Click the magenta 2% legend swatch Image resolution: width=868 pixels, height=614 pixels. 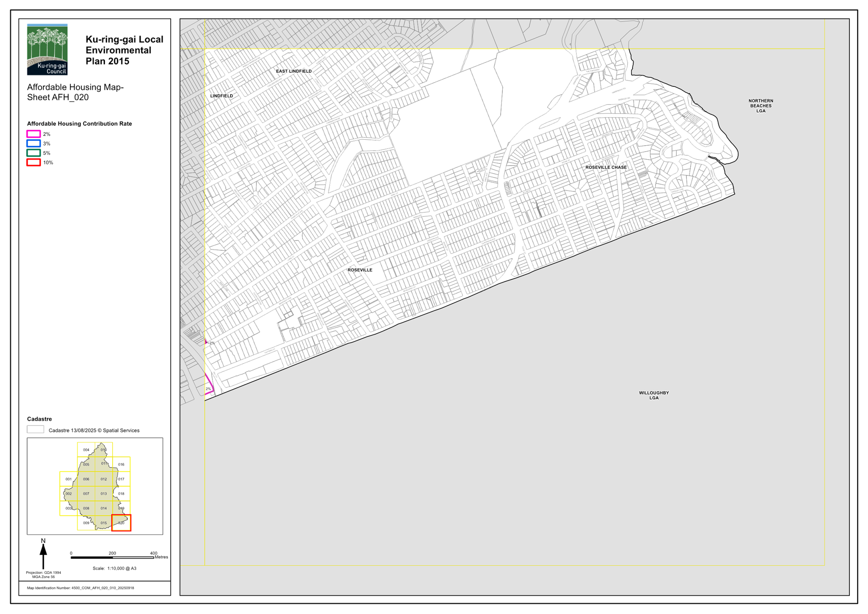[34, 134]
